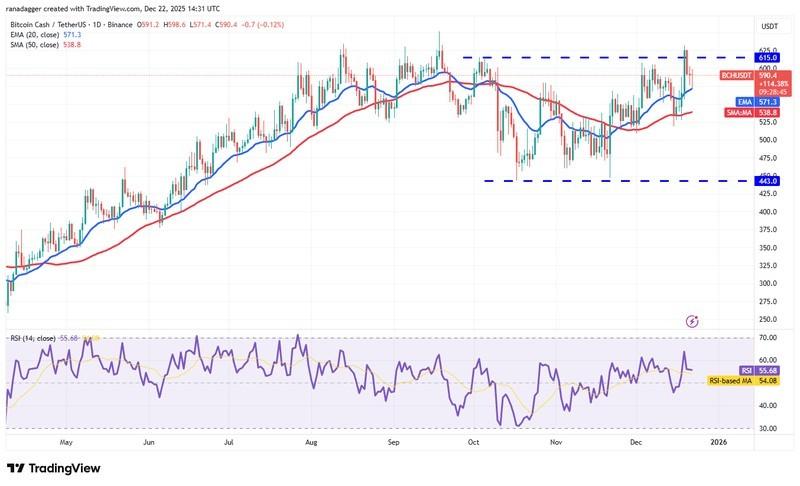Image resolution: width=800 pixels, height=486 pixels.
Task: Click the TradingView logo at bottom left
Action: pos(57,468)
